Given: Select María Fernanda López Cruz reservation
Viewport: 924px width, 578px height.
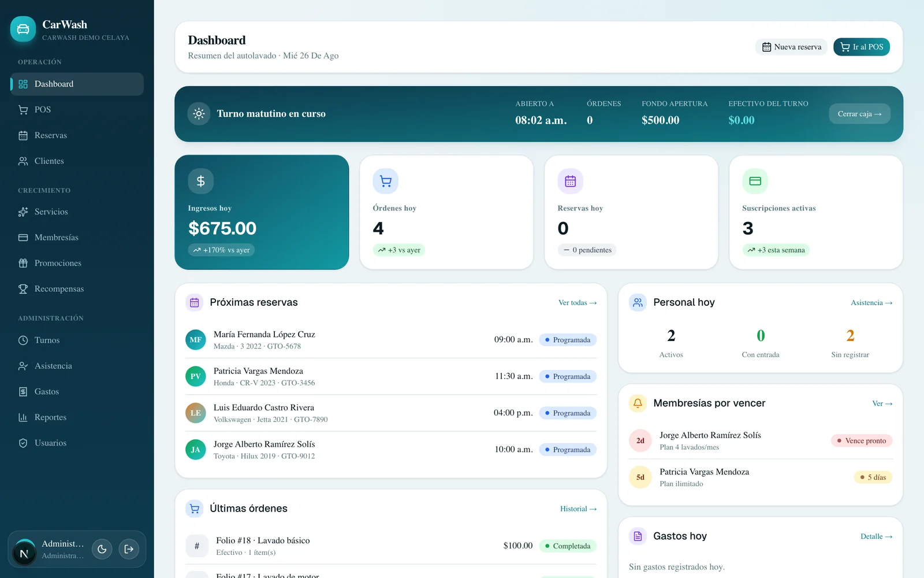Looking at the screenshot, I should pyautogui.click(x=391, y=340).
